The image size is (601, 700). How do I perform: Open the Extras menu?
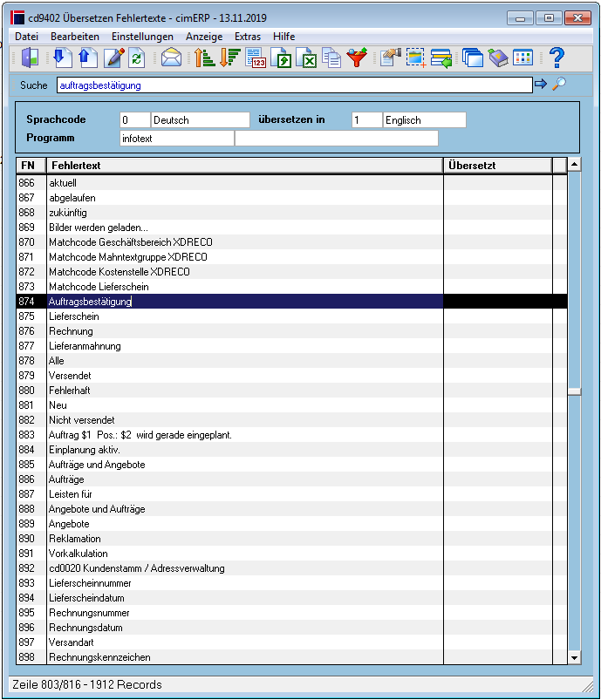click(x=248, y=37)
